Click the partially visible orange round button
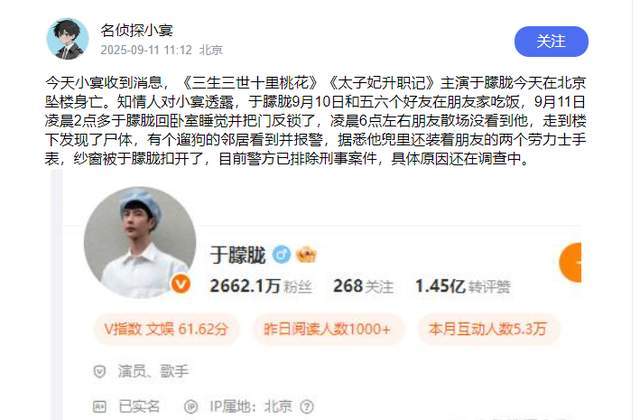The image size is (640, 420). 570,262
